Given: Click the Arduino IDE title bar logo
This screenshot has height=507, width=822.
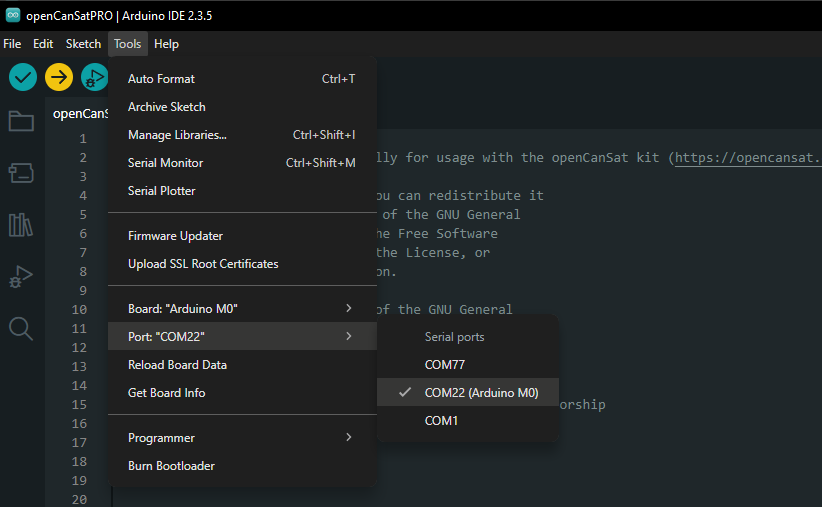Looking at the screenshot, I should point(13,15).
